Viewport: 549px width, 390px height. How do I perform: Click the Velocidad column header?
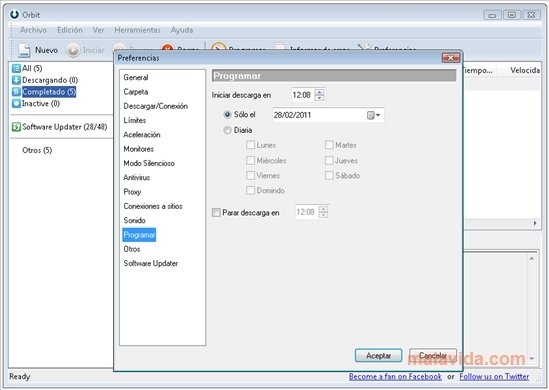tap(525, 70)
